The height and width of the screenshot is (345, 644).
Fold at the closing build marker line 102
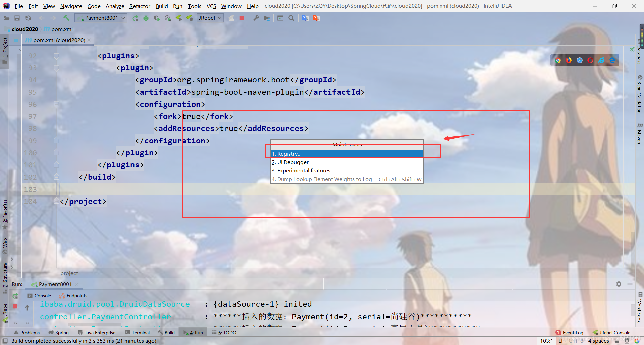click(56, 177)
